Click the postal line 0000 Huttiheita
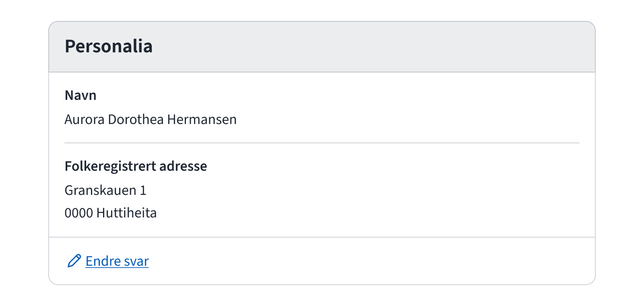The height and width of the screenshot is (306, 644). point(111,213)
